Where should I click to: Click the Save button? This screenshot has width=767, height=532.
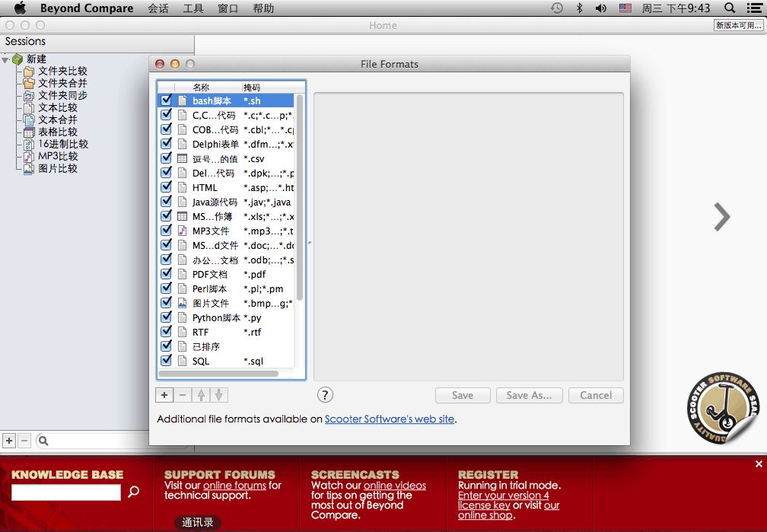coord(463,396)
